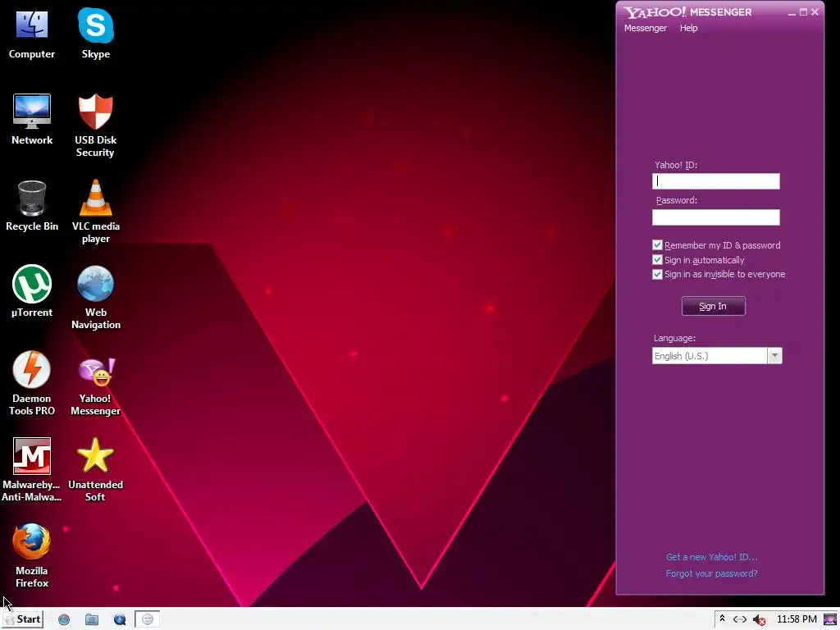Disable Sign in as invisible to everyone
840x630 pixels.
(x=657, y=274)
